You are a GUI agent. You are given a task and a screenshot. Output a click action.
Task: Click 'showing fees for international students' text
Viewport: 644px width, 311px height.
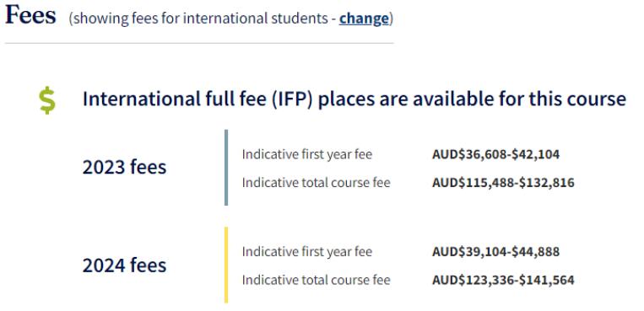(202, 19)
